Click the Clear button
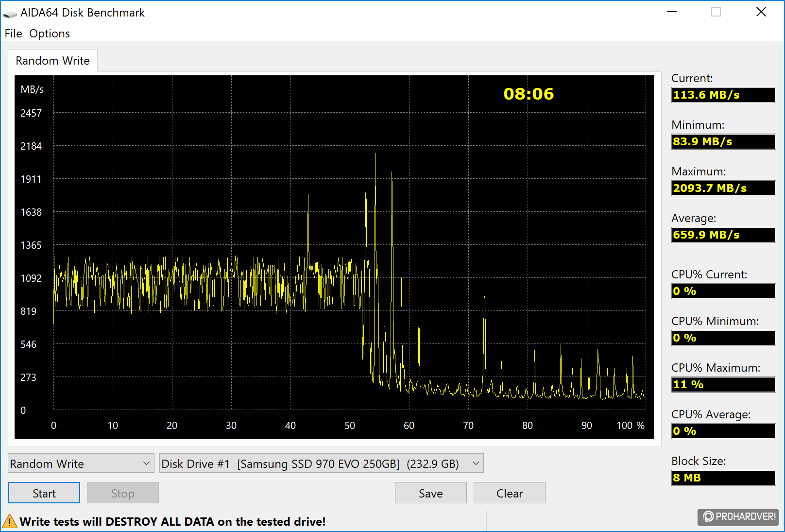 [510, 493]
